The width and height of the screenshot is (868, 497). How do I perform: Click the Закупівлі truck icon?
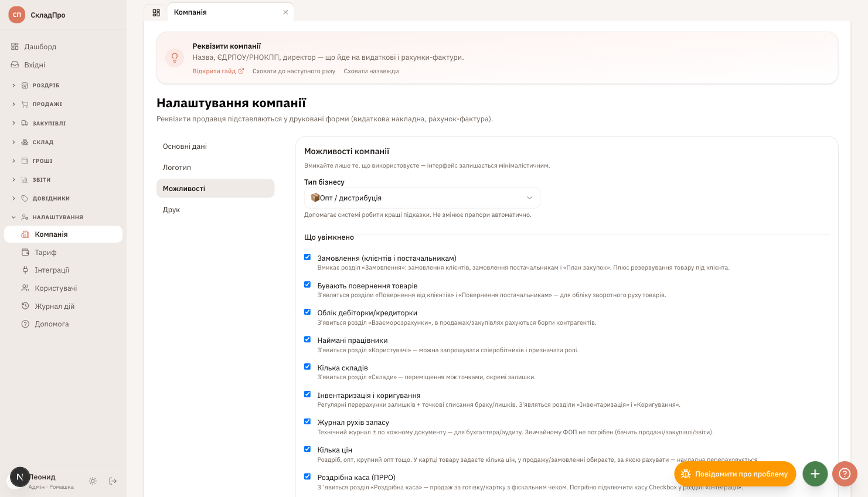25,123
